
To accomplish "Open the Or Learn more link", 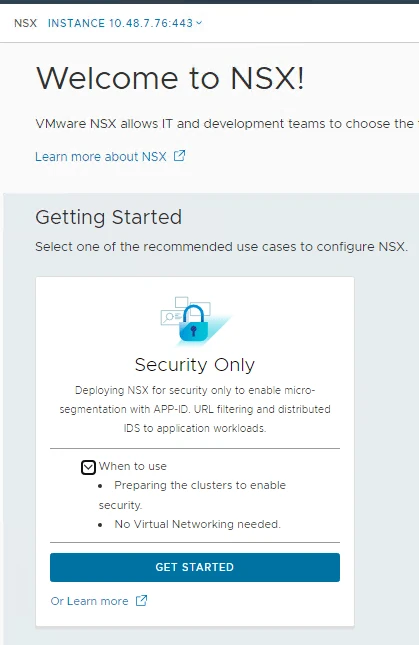I will [89, 601].
